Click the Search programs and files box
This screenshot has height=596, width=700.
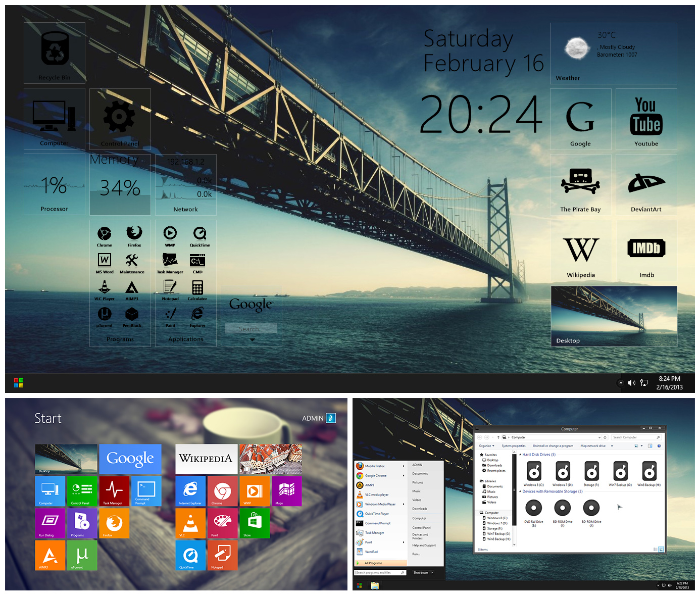tap(380, 573)
